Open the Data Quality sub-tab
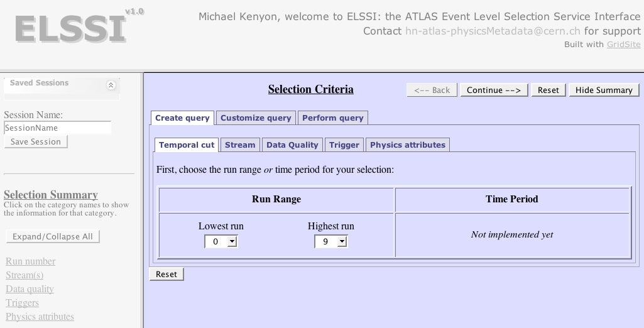Viewport: 644px width, 328px height. [x=292, y=145]
